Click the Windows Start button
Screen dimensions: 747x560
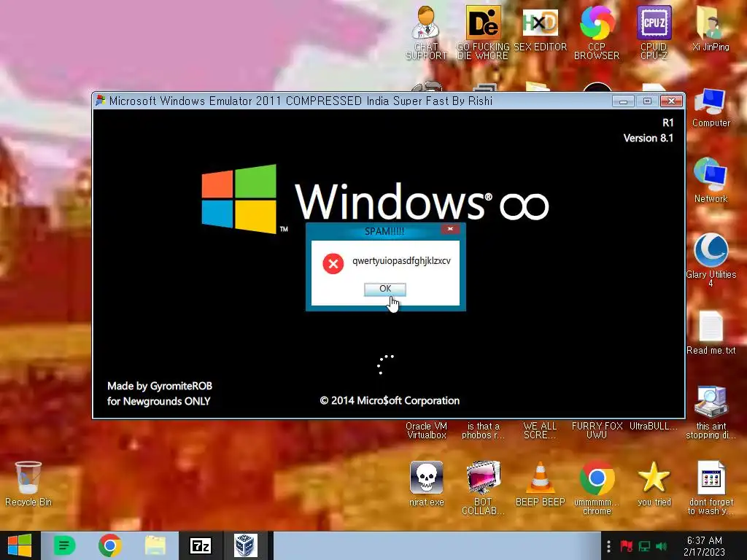(20, 545)
